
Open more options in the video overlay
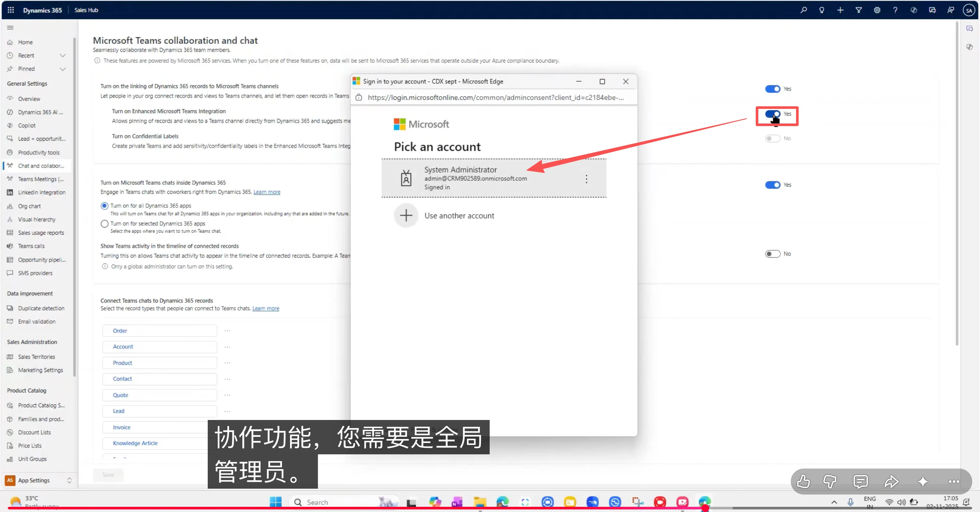pos(954,481)
